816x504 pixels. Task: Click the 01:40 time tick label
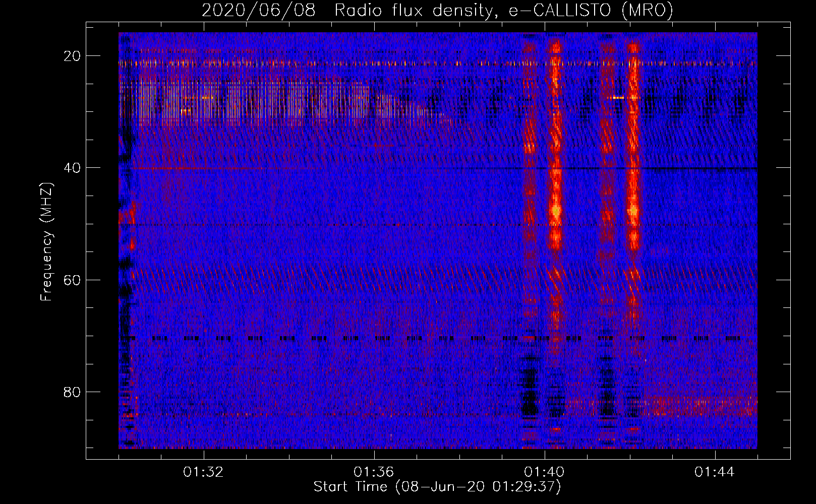(x=545, y=472)
